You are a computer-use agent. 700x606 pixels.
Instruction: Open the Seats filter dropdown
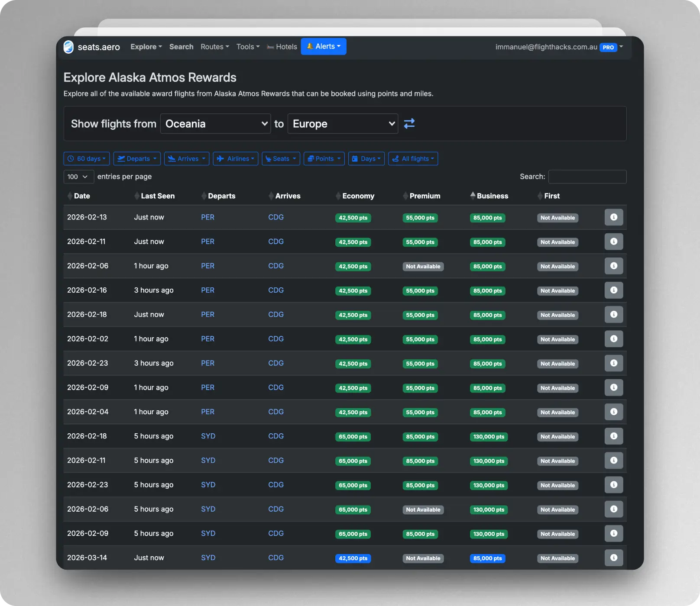coord(281,159)
